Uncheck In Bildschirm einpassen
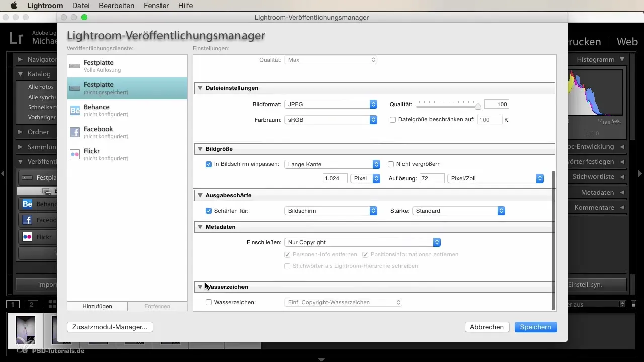 coord(209,164)
